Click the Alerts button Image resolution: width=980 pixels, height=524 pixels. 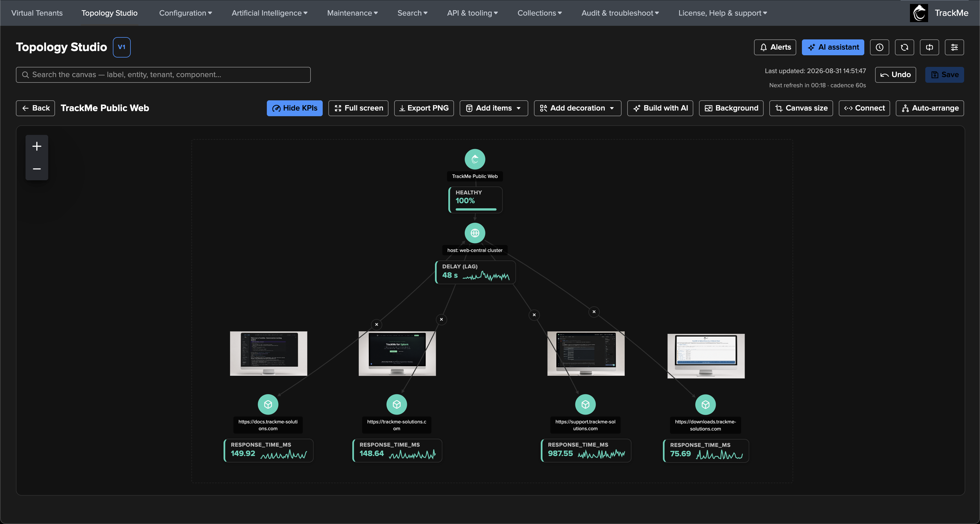click(x=775, y=47)
